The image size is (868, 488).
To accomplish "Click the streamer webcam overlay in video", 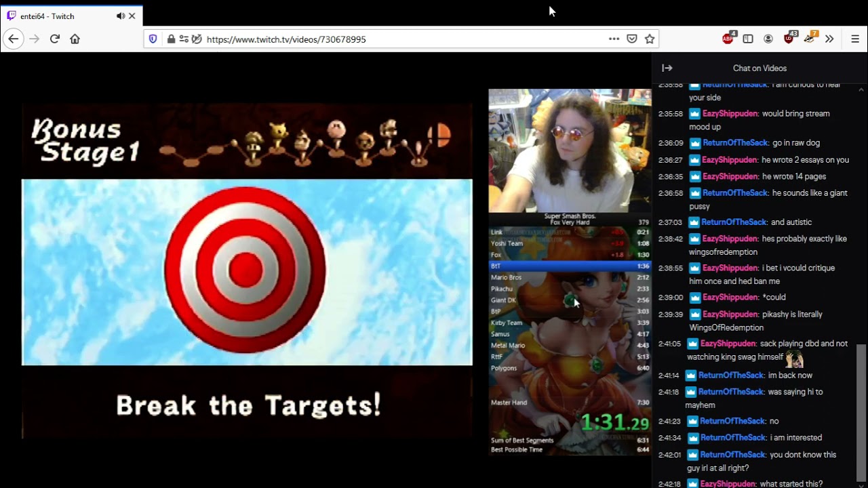I will (570, 150).
